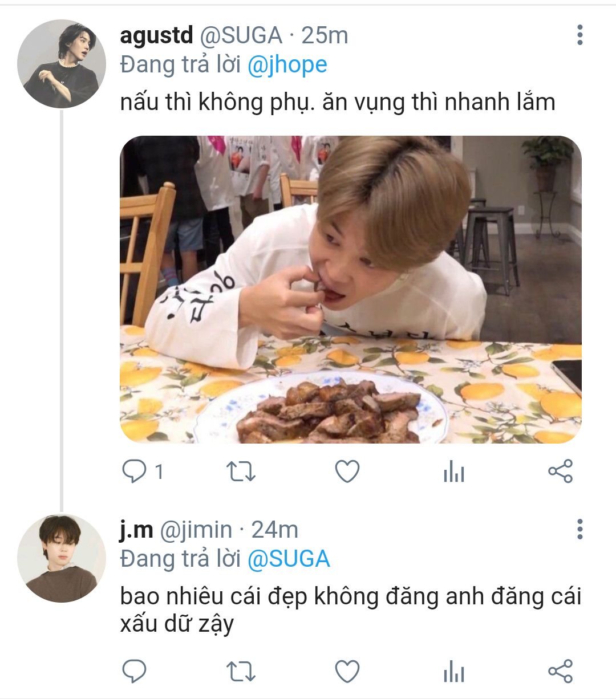
Task: Retweet agustd's tweet with the photo
Action: pos(241,472)
